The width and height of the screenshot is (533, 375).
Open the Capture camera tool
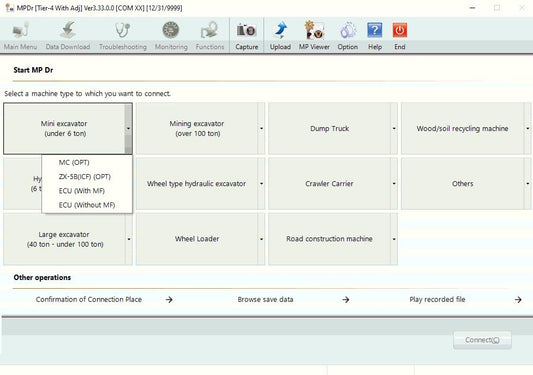click(246, 31)
